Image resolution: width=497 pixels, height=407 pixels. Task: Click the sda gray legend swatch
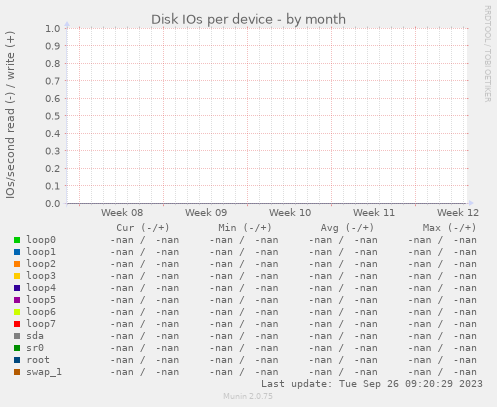pyautogui.click(x=17, y=336)
